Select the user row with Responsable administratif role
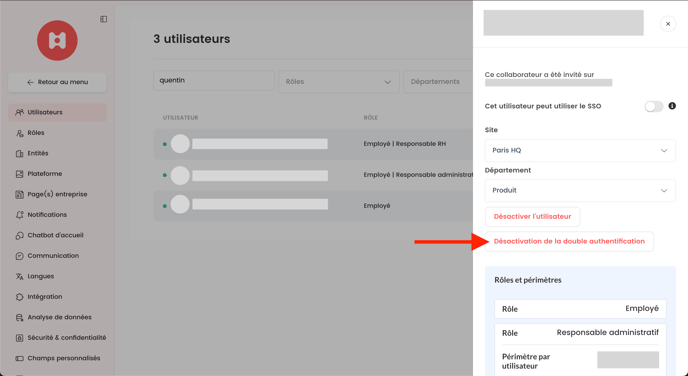Screen dimensions: 688x376 (x=313, y=175)
